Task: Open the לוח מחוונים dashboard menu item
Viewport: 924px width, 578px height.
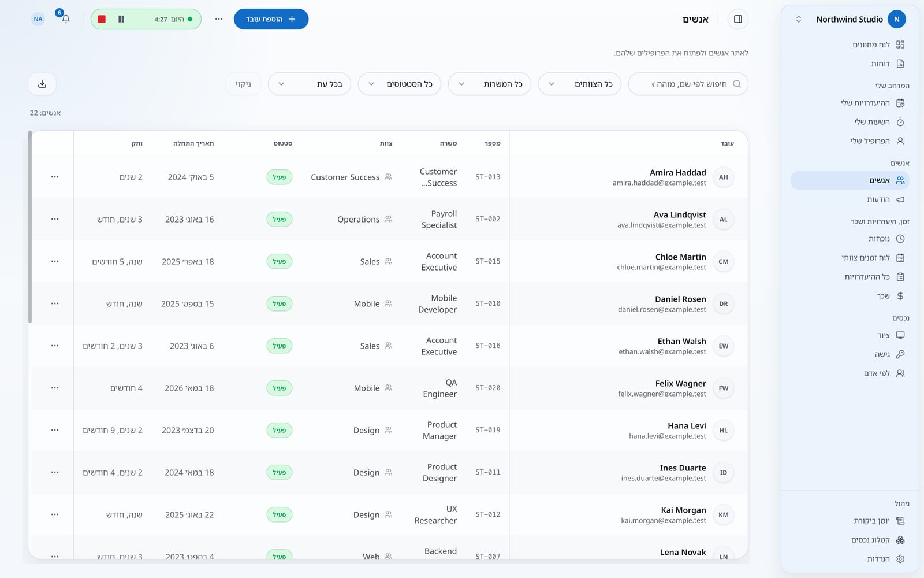Action: [x=850, y=45]
